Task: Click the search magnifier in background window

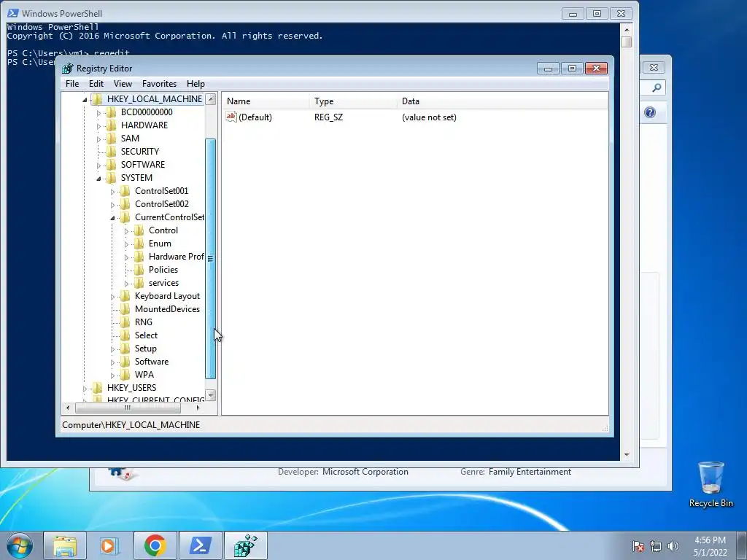Action: pyautogui.click(x=657, y=87)
